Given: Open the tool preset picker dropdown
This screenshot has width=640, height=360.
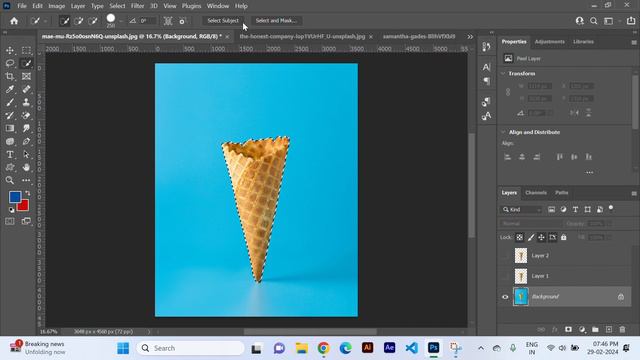Looking at the screenshot, I should [45, 21].
